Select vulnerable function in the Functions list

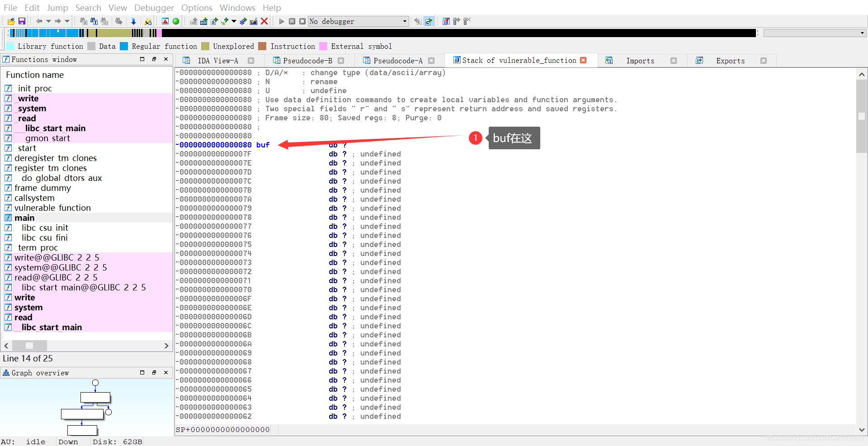52,208
